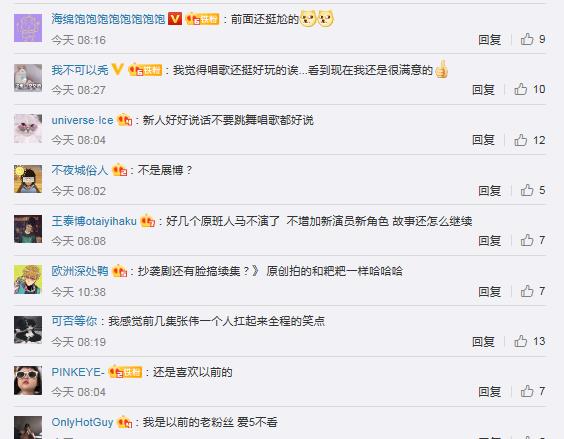Click the membership crown icon beside OnlyHotGuy
Image resolution: width=564 pixels, height=439 pixels.
pyautogui.click(x=124, y=422)
